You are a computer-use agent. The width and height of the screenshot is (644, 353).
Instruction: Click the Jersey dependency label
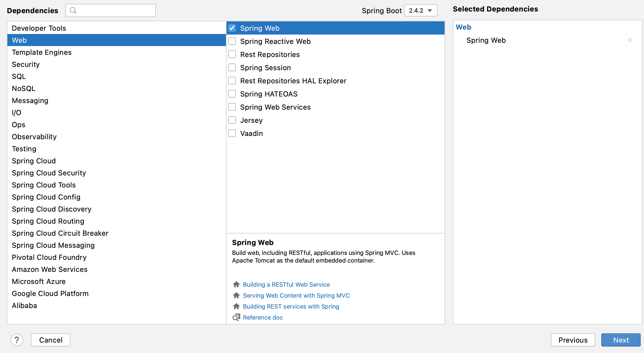251,120
